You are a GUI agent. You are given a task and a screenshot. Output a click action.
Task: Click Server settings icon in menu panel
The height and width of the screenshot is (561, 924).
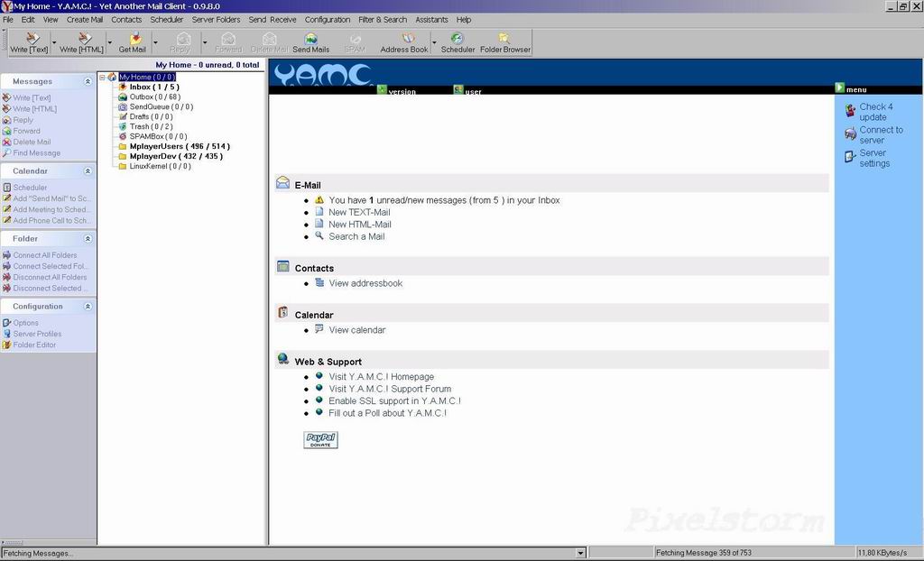click(850, 157)
